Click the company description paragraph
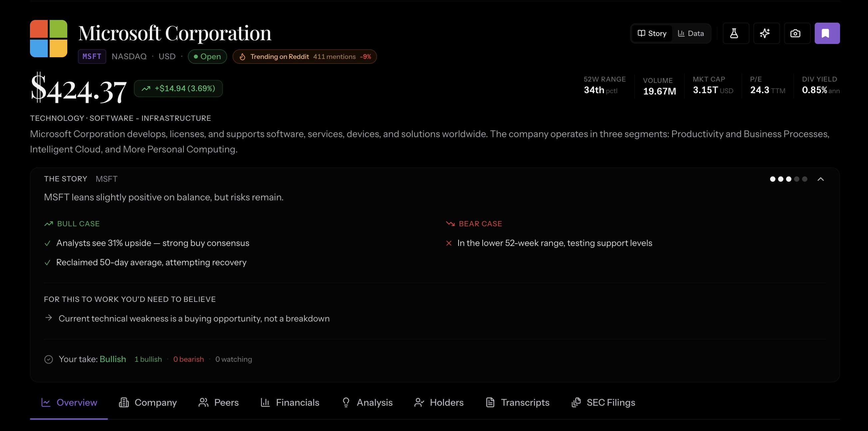This screenshot has width=868, height=431. click(430, 141)
